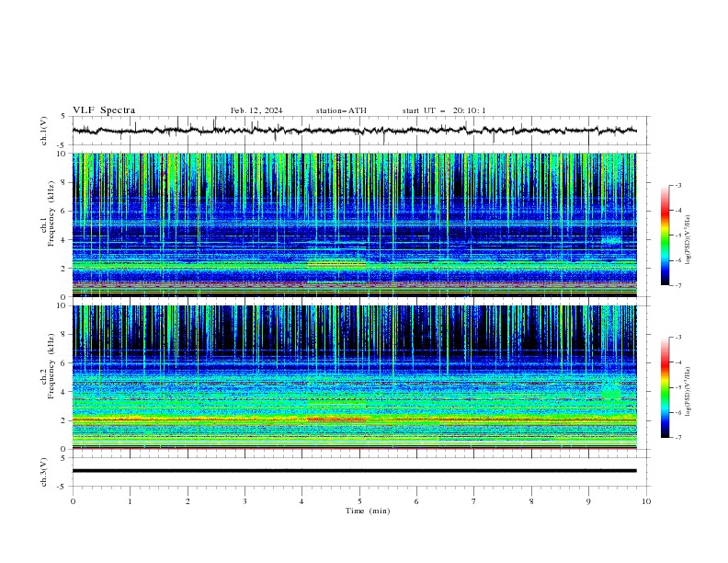Click the "-3" label on the upper color bar
Viewport: 728px width, 563px height.
(x=677, y=185)
